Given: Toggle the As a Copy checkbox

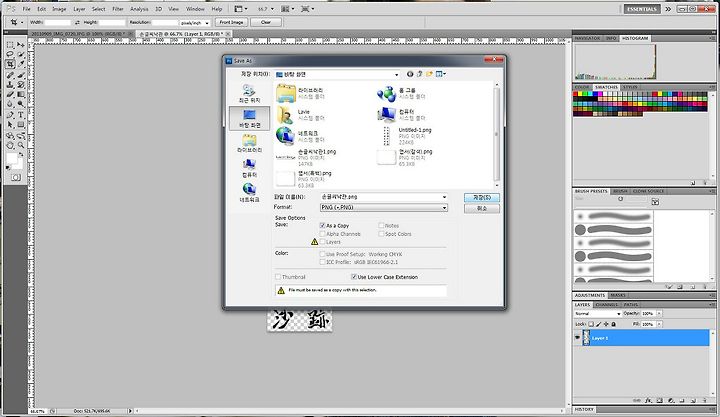Looking at the screenshot, I should tap(322, 225).
